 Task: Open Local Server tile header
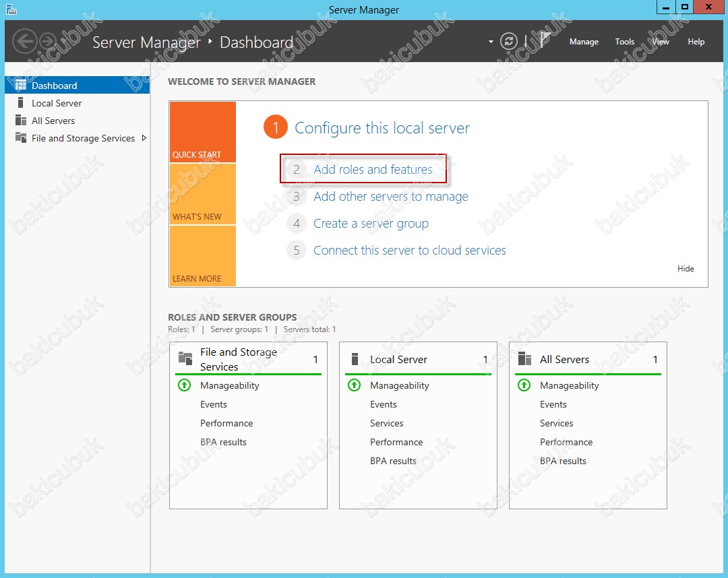[419, 359]
